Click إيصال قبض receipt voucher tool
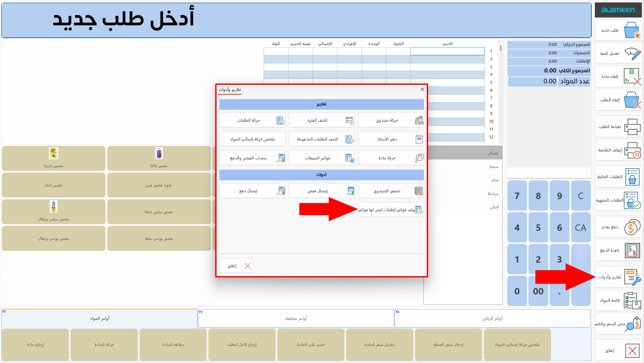The height and width of the screenshot is (363, 644). click(321, 191)
